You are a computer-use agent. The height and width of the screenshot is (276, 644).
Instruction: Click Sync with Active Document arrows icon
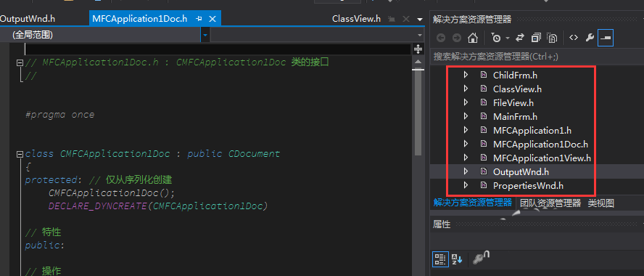[520, 38]
